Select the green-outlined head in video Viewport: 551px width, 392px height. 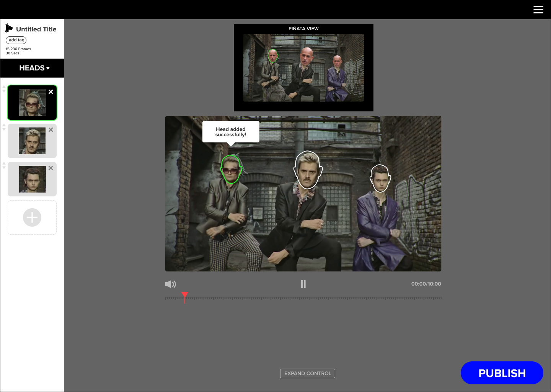tap(230, 170)
